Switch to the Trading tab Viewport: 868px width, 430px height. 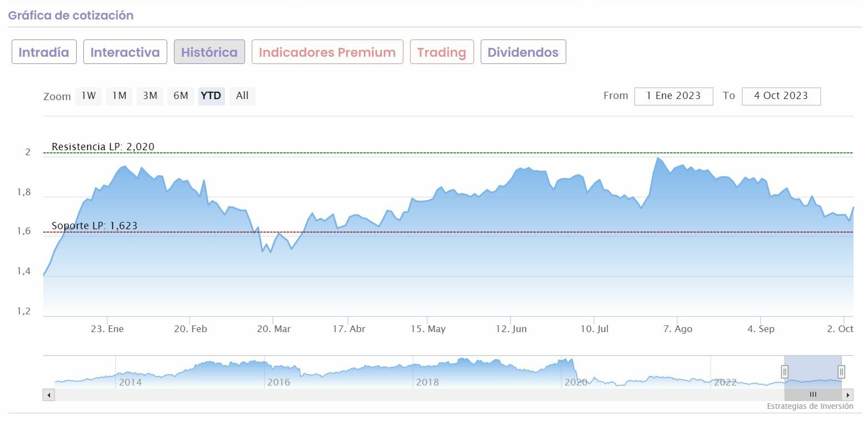442,52
